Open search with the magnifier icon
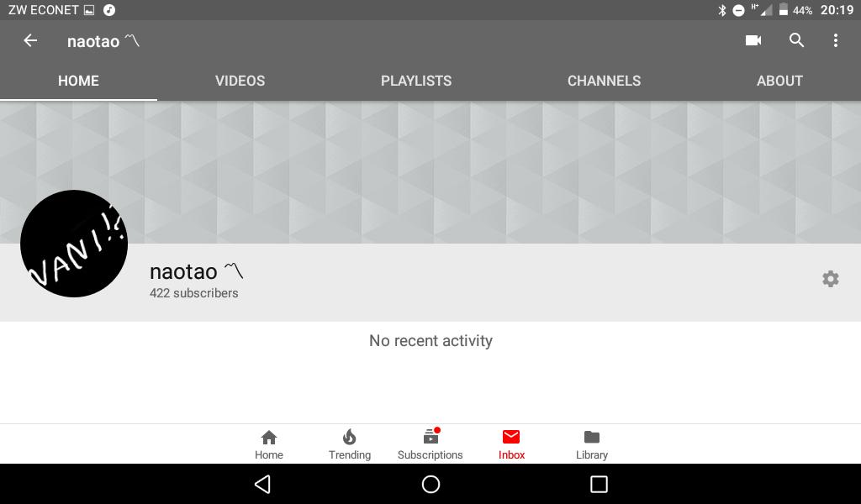This screenshot has width=861, height=504. [796, 40]
